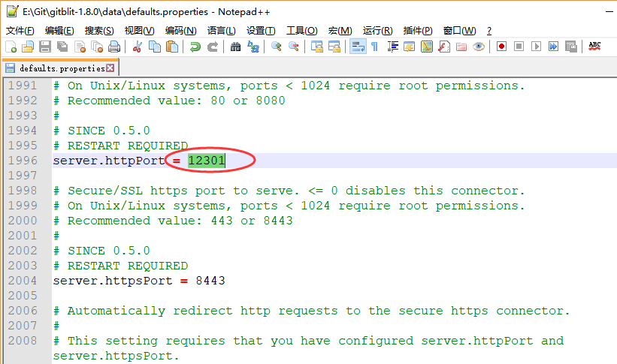The image size is (617, 364).
Task: Show the Document Map panel icon
Action: (427, 47)
